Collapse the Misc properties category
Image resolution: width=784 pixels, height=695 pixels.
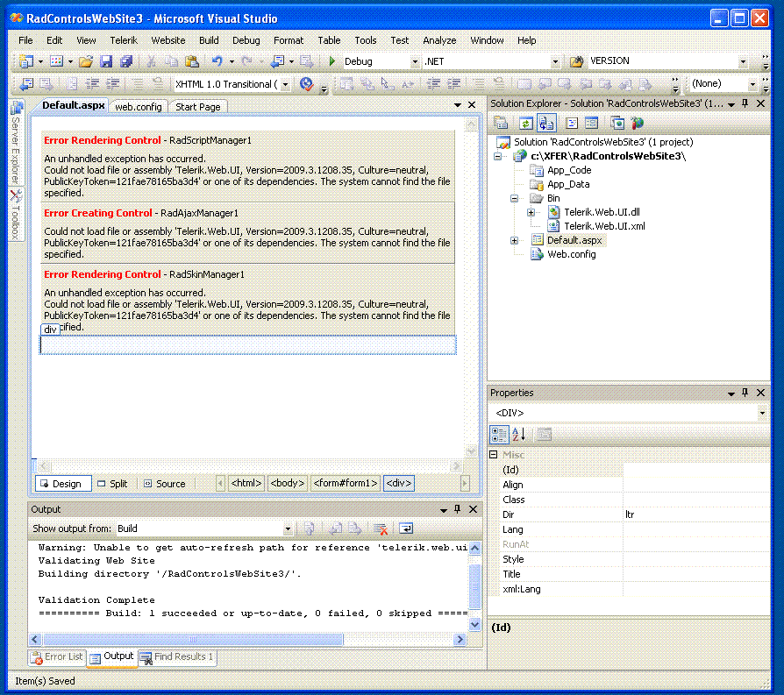[x=494, y=455]
